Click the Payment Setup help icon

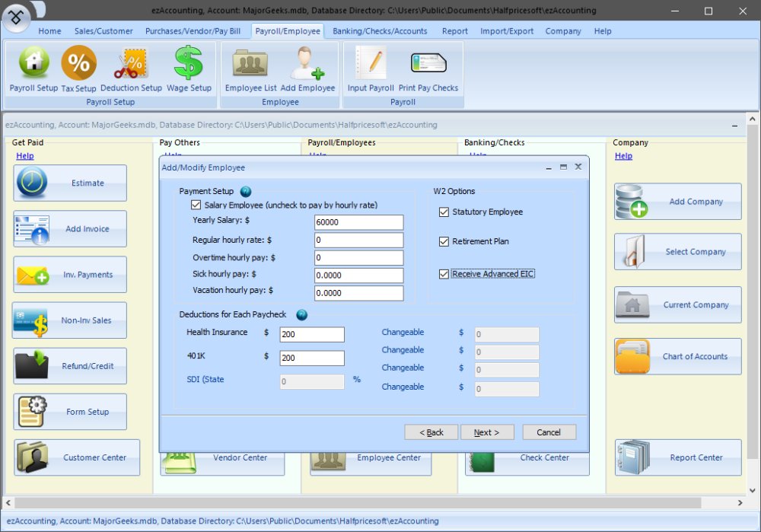246,192
